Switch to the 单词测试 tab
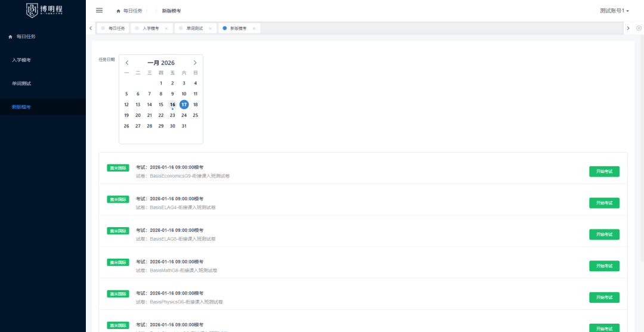 point(194,29)
